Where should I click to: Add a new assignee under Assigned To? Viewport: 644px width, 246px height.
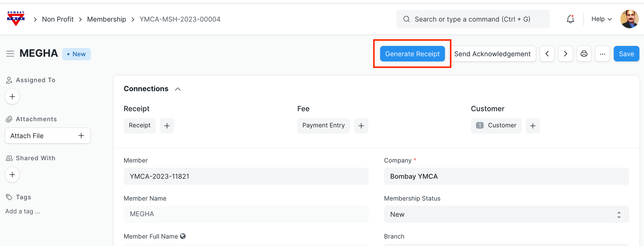coord(12,97)
